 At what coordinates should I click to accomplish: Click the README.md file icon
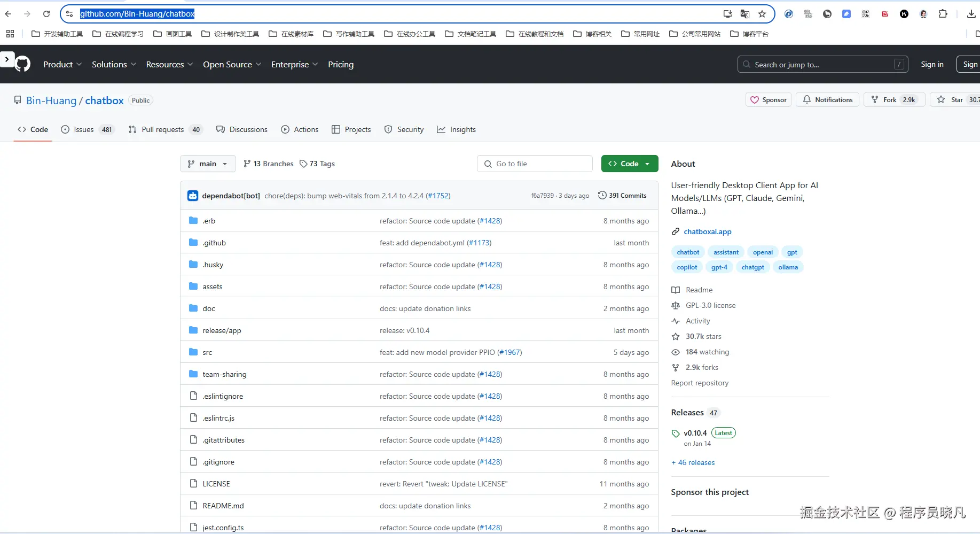193,505
